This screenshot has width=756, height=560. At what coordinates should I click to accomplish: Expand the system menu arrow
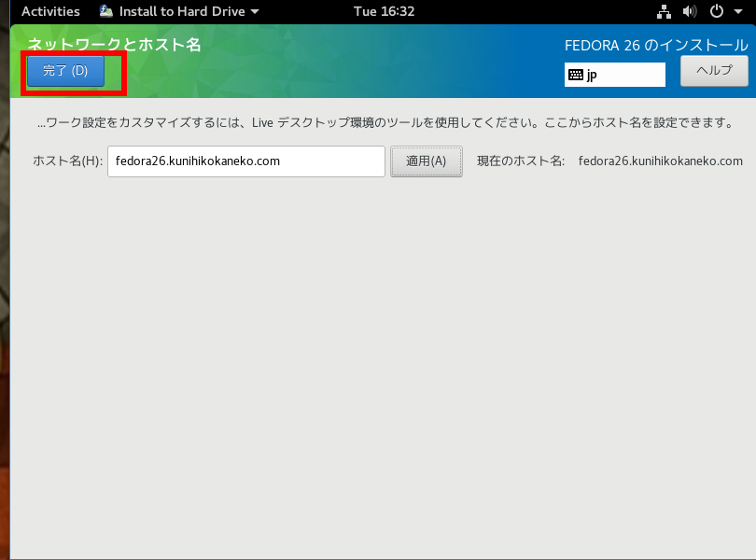(x=738, y=11)
